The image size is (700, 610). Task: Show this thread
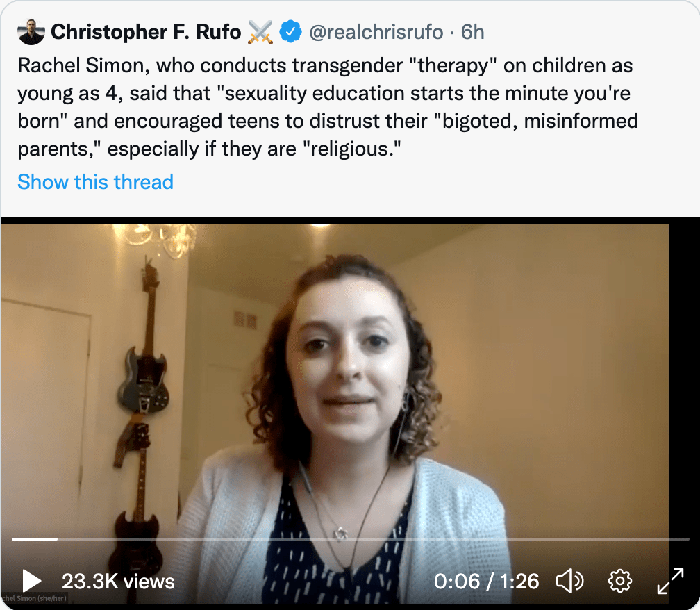[95, 182]
